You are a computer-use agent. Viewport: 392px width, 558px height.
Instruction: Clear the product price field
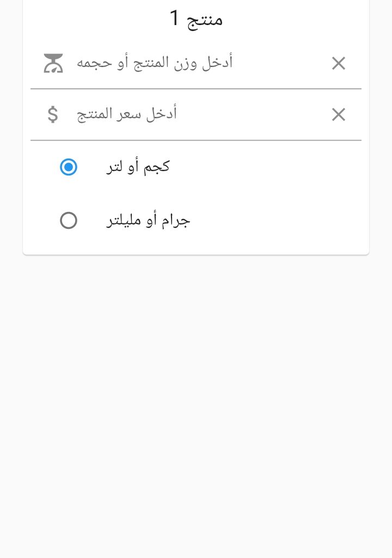[x=339, y=115]
